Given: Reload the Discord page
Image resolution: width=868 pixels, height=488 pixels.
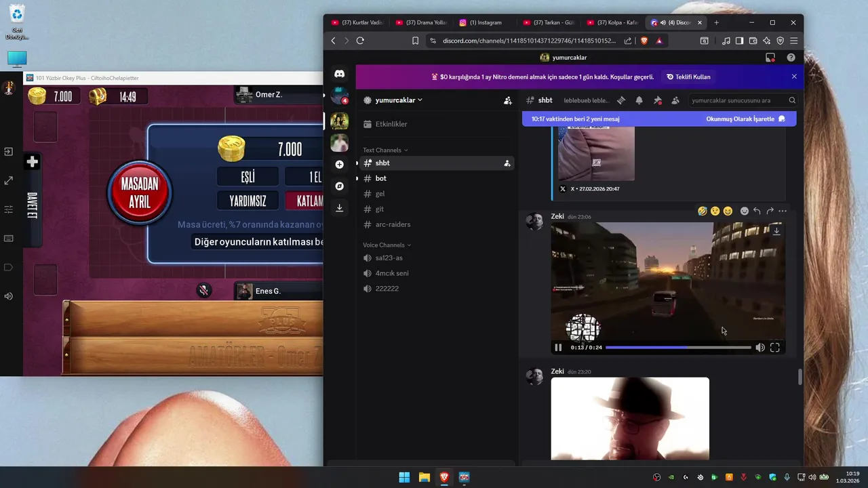Looking at the screenshot, I should (360, 41).
